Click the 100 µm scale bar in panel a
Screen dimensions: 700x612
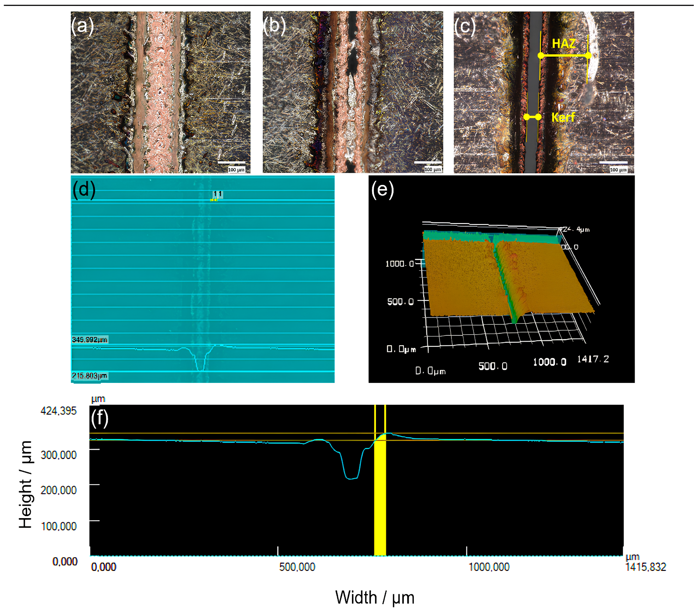click(x=231, y=163)
